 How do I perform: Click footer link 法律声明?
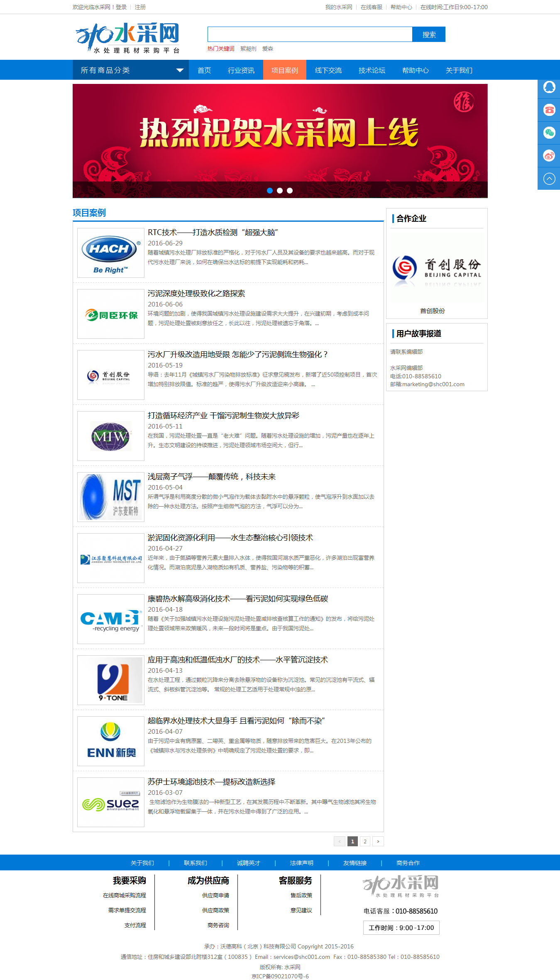(x=302, y=863)
